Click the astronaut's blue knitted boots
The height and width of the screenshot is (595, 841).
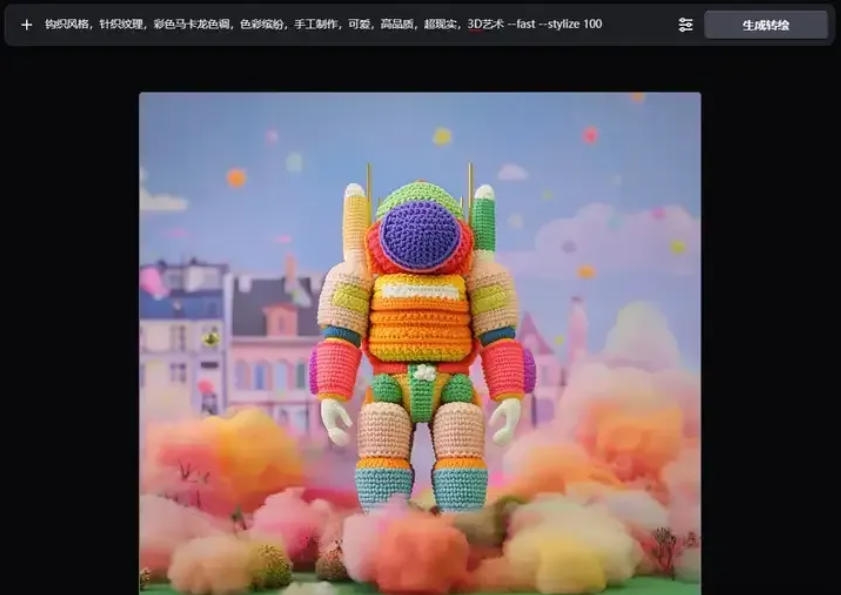[385, 487]
